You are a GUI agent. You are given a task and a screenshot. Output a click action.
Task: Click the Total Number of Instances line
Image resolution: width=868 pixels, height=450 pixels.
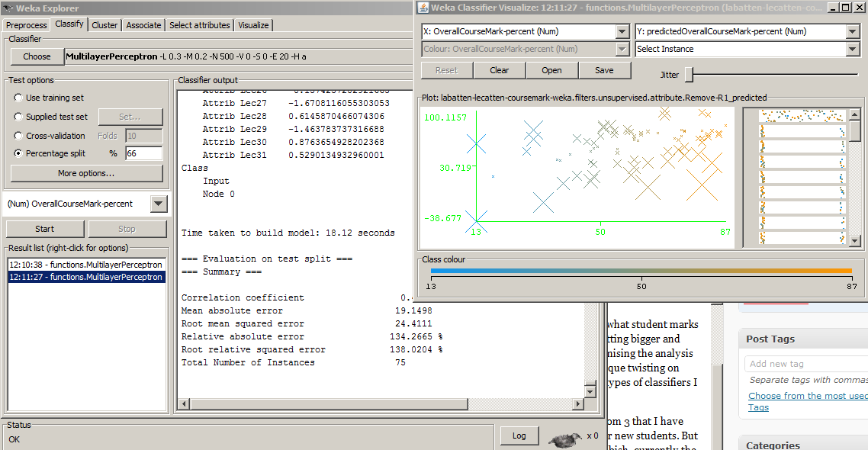click(x=294, y=362)
